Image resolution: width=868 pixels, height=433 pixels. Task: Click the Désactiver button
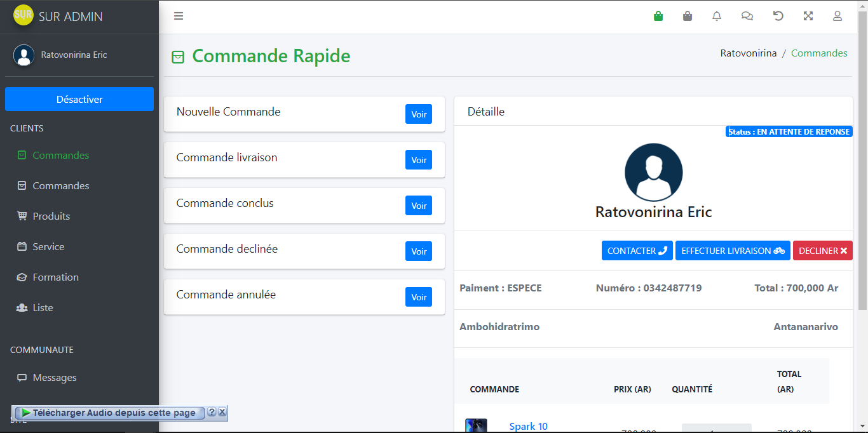79,99
